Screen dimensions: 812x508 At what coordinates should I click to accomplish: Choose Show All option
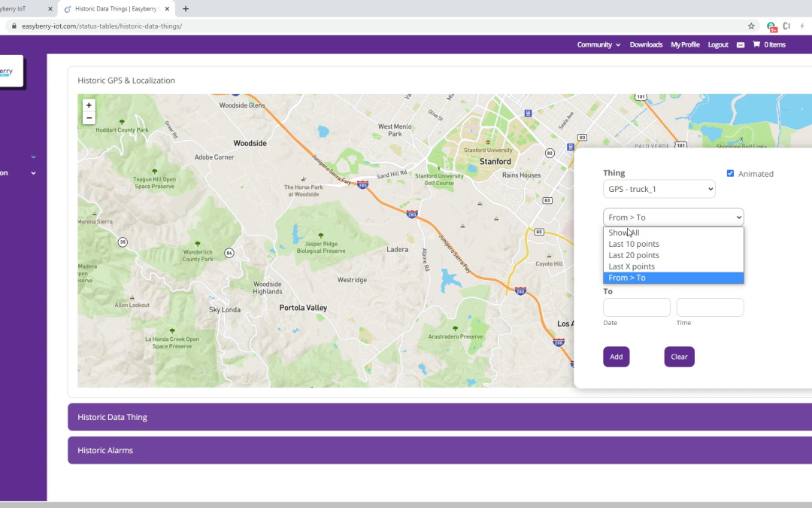[x=673, y=233]
